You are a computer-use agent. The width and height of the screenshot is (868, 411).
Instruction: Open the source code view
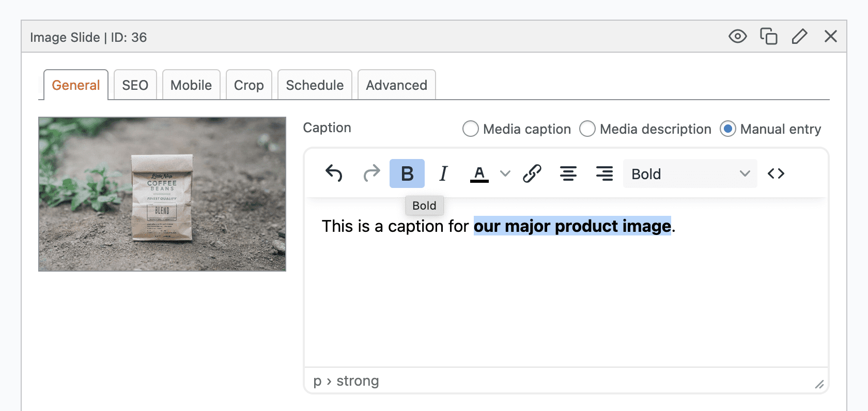click(x=776, y=173)
